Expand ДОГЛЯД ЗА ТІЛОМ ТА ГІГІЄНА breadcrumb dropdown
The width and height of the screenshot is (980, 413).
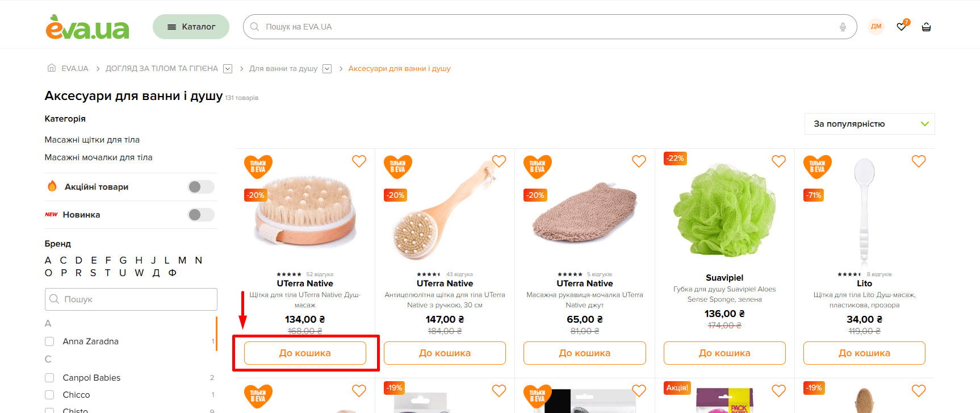[x=228, y=69]
